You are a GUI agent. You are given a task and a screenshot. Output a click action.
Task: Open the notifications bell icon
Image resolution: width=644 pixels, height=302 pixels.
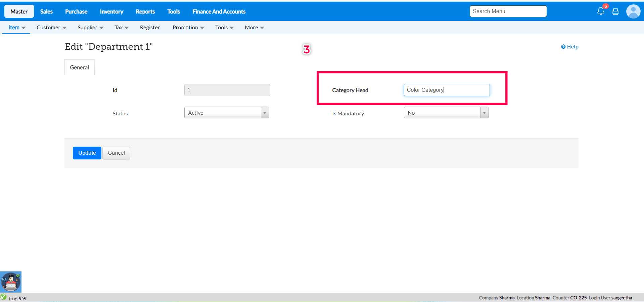click(x=601, y=11)
